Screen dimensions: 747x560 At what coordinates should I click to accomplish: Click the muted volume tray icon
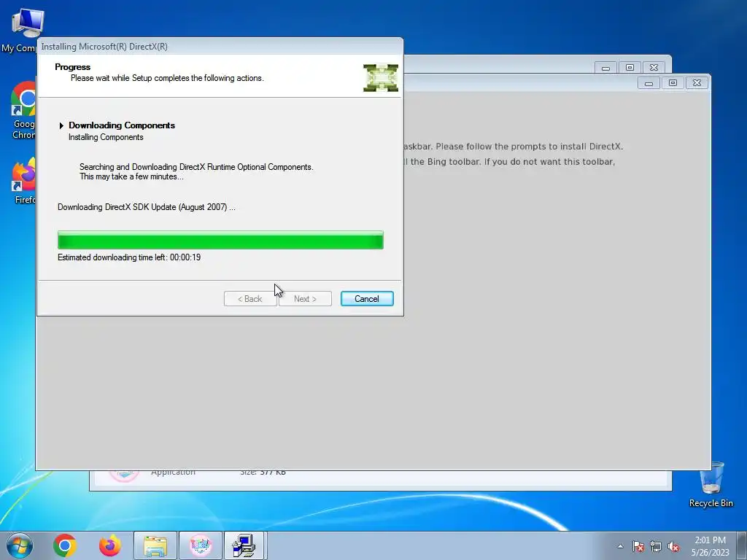coord(673,546)
